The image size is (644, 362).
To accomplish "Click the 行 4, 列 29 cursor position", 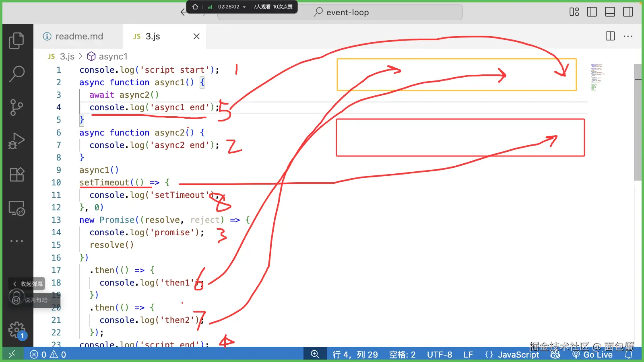I will [x=355, y=354].
